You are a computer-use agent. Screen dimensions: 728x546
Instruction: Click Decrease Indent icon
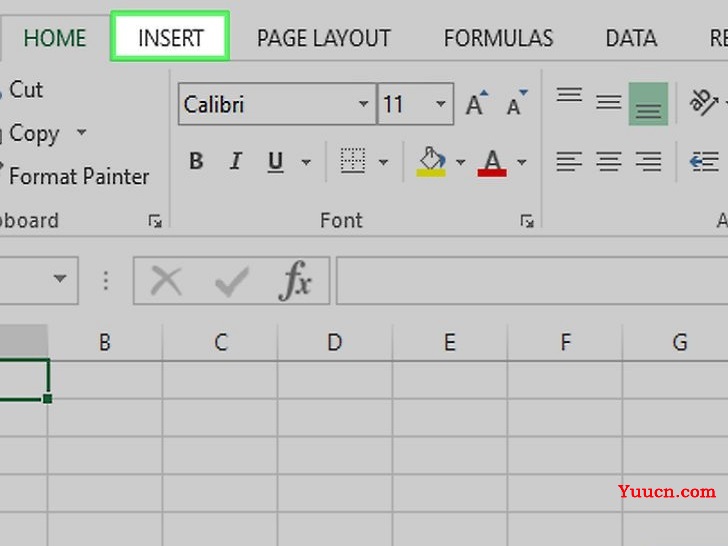coord(704,162)
